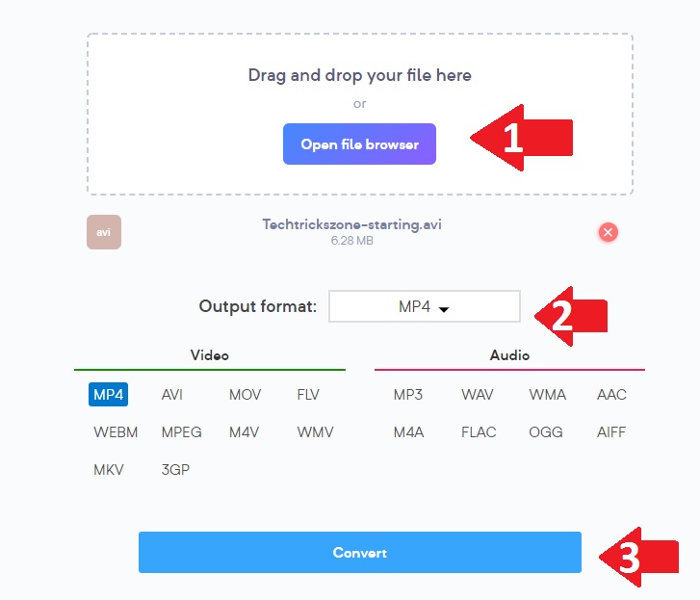Choose WAV audio format
This screenshot has width=700, height=600.
478,395
